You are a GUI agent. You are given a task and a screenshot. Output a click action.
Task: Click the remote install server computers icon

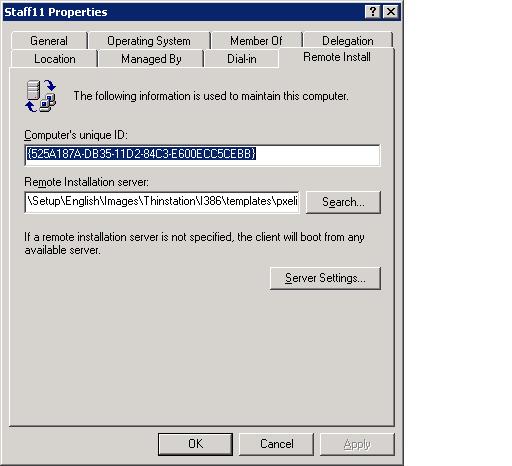[41, 96]
